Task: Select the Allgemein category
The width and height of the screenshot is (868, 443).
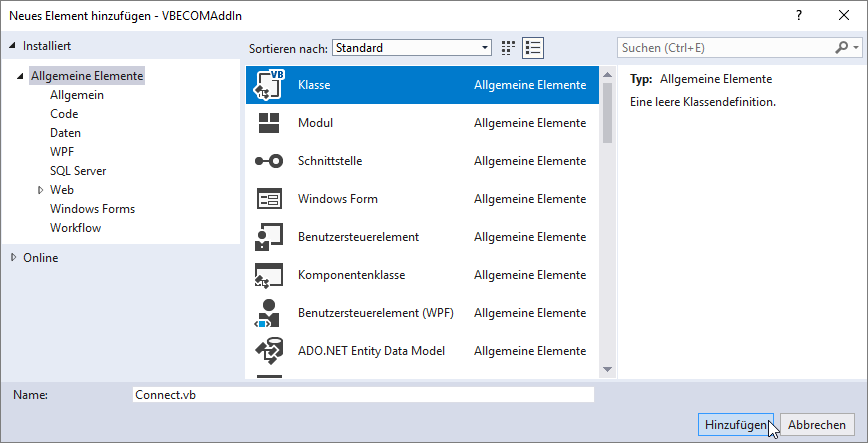Action: pos(77,95)
